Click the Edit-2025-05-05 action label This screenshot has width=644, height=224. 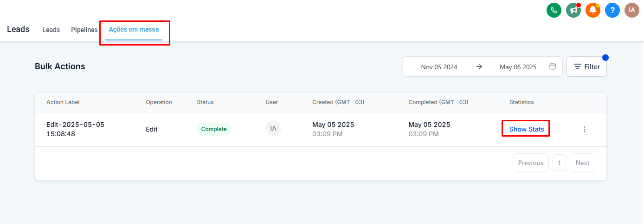76,129
